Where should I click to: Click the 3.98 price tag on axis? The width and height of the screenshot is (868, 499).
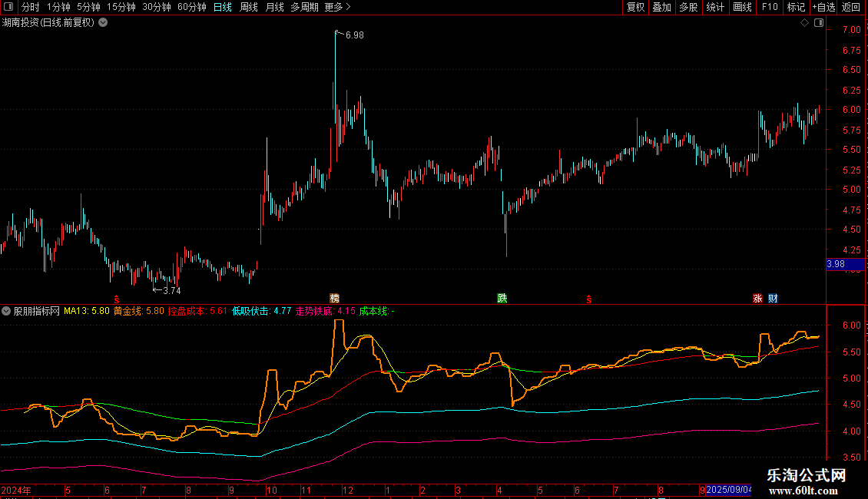[845, 264]
